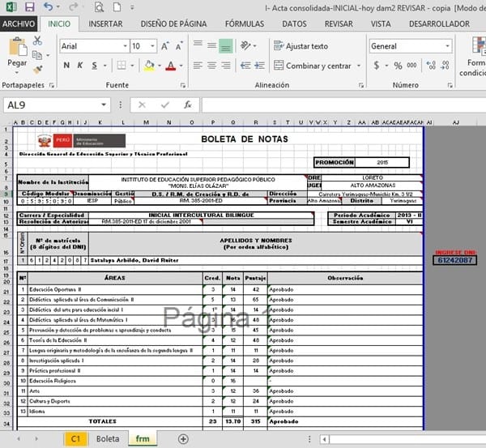Click Combinar y centrar button
The image size is (486, 448).
313,66
